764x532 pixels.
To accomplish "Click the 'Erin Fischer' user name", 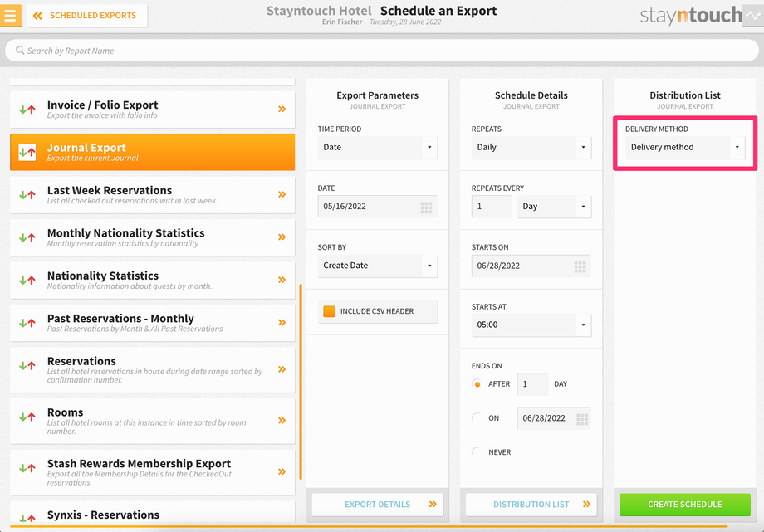I will click(342, 22).
